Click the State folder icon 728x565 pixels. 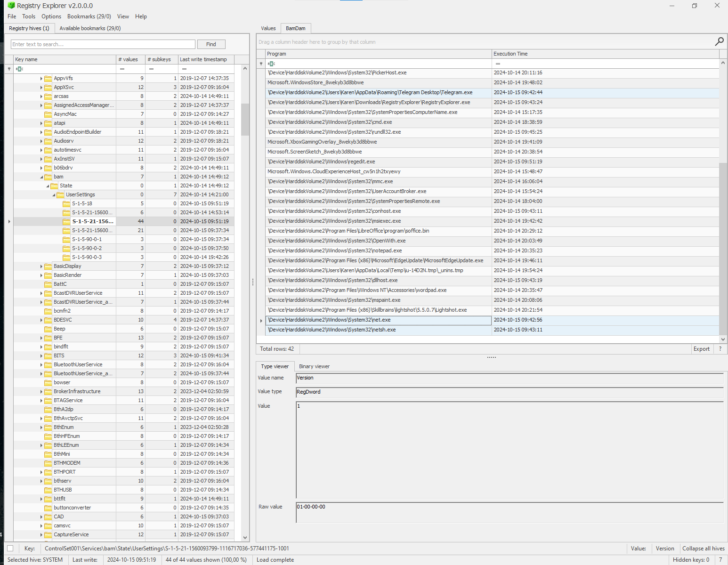tap(54, 186)
